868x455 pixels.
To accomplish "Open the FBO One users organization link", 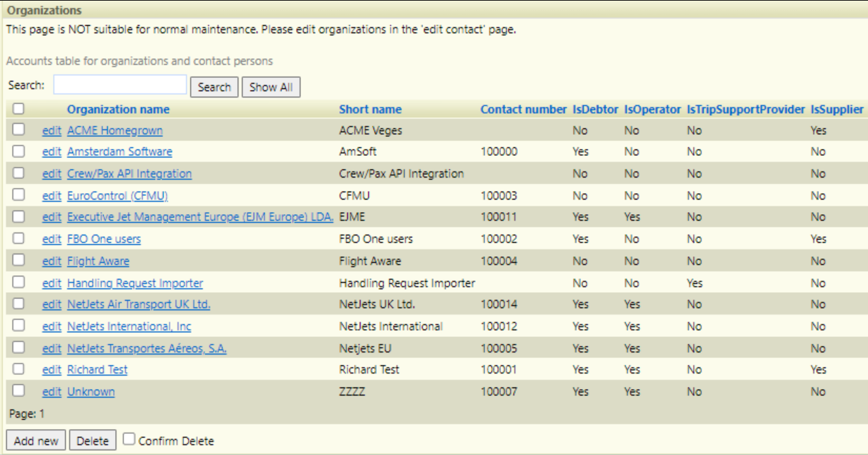I will pos(104,239).
